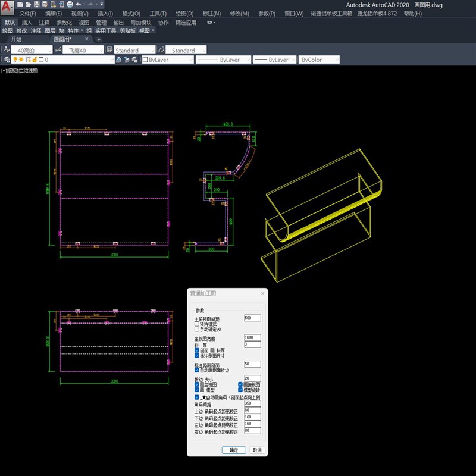
Task: Uncheck the ★自动画角码 checkbox
Action: point(197,397)
